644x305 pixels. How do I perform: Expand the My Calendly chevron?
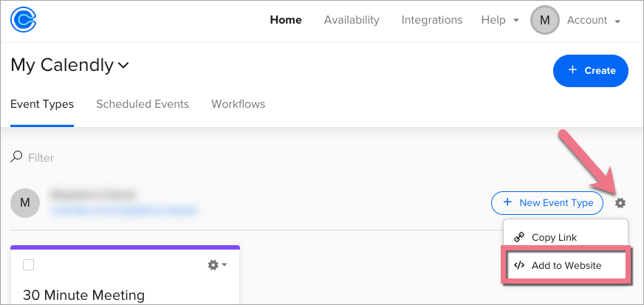[x=123, y=65]
